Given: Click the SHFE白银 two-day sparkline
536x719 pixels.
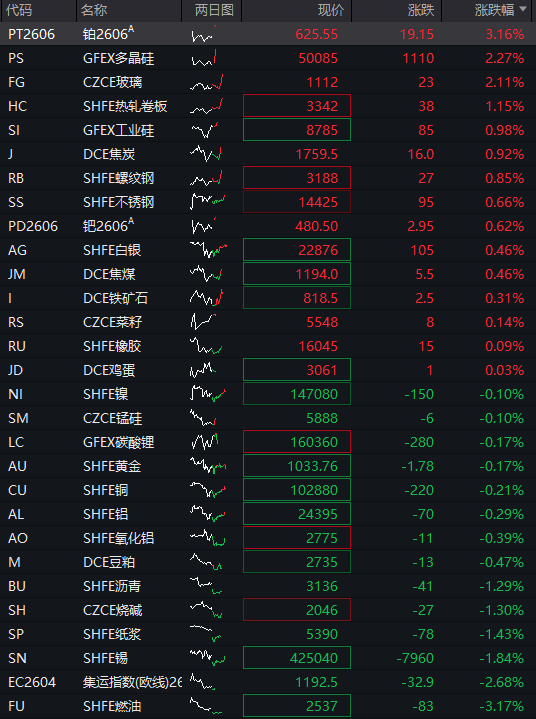Looking at the screenshot, I should 208,250.
